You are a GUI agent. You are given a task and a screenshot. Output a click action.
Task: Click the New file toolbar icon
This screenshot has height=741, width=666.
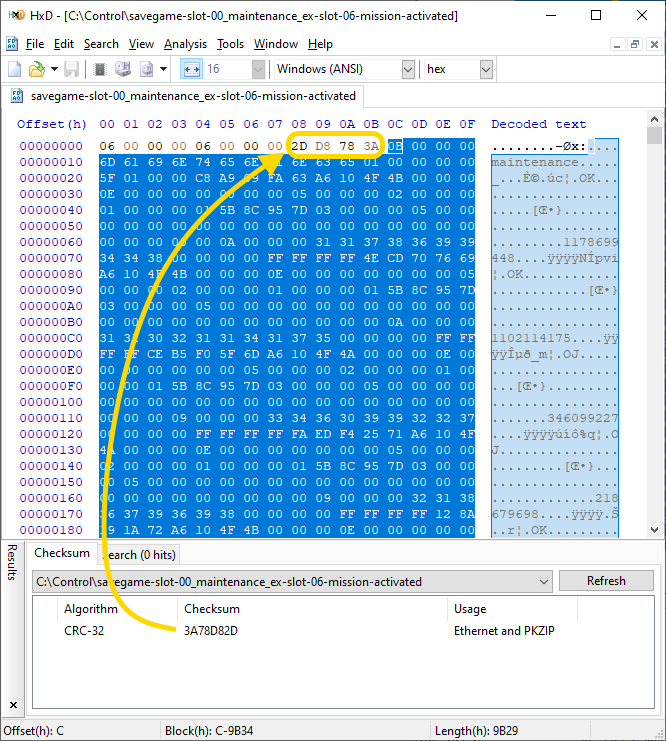(15, 69)
